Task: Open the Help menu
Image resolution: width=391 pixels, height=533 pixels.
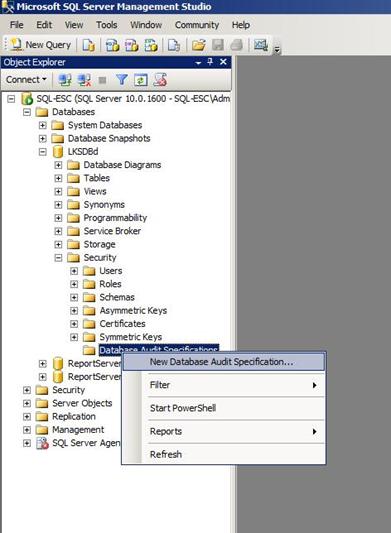Action: [241, 25]
